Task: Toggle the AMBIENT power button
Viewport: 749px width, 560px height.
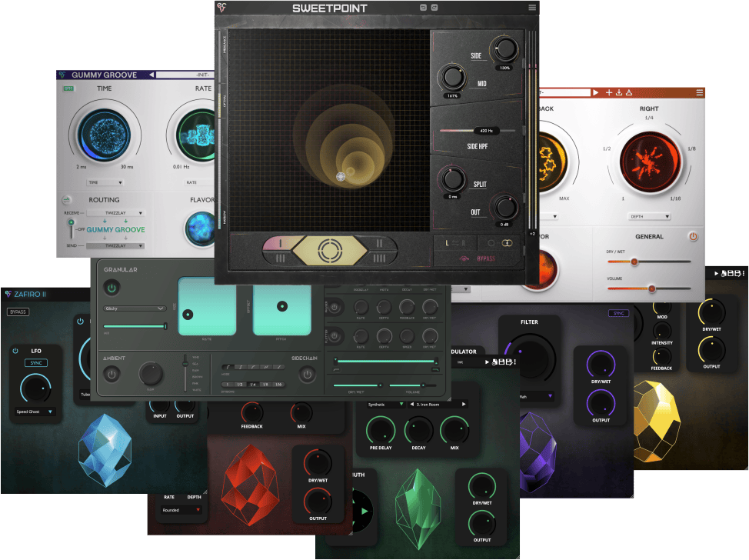Action: point(112,374)
